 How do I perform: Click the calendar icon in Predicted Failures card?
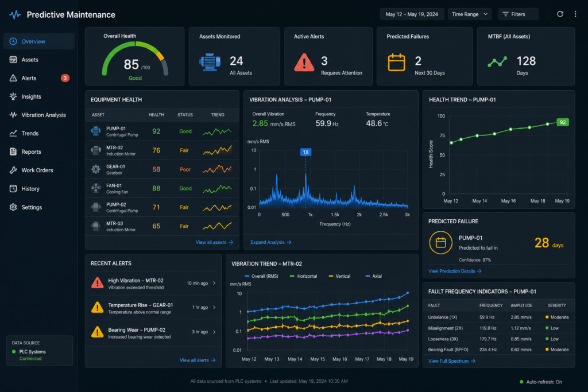pos(396,62)
